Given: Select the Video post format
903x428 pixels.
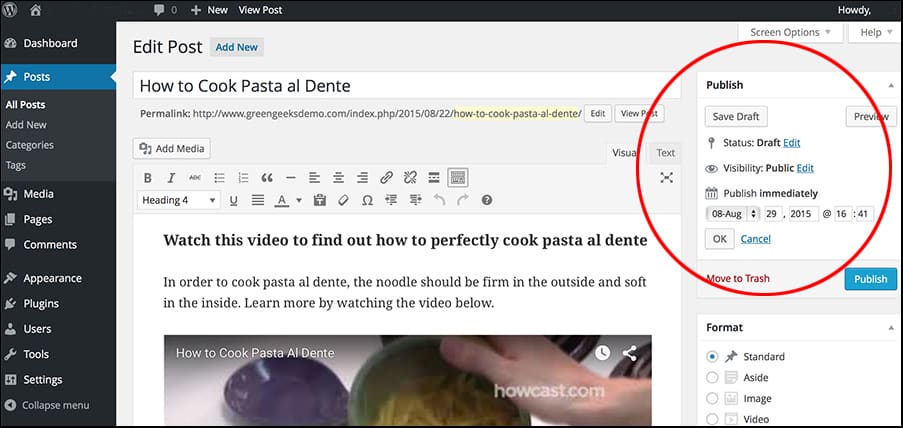Looking at the screenshot, I should pyautogui.click(x=712, y=419).
